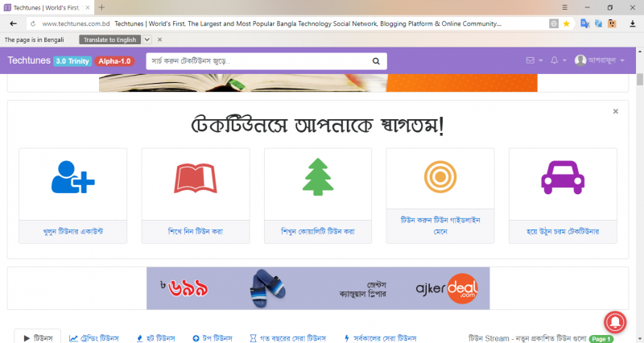Open the notifications bell in header
The height and width of the screenshot is (343, 644).
554,60
